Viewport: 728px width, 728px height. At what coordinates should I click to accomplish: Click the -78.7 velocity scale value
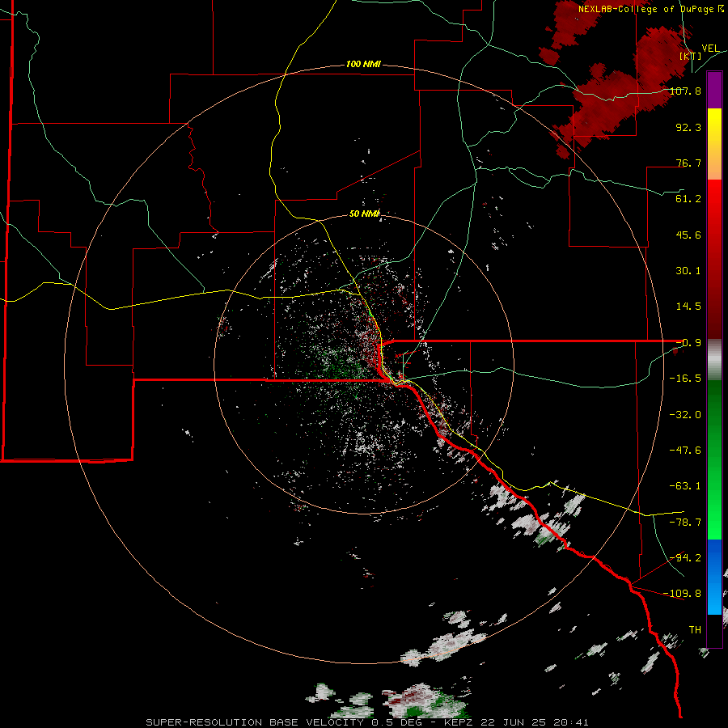point(685,523)
